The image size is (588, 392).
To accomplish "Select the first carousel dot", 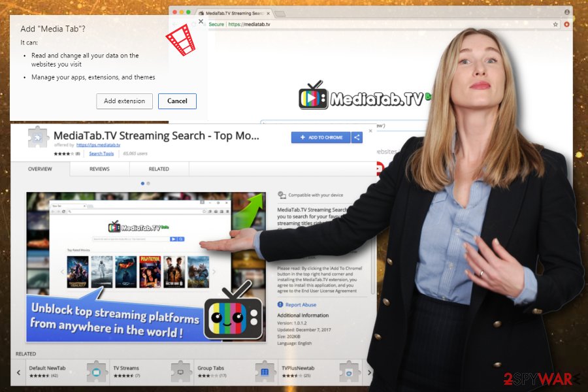I will click(142, 184).
